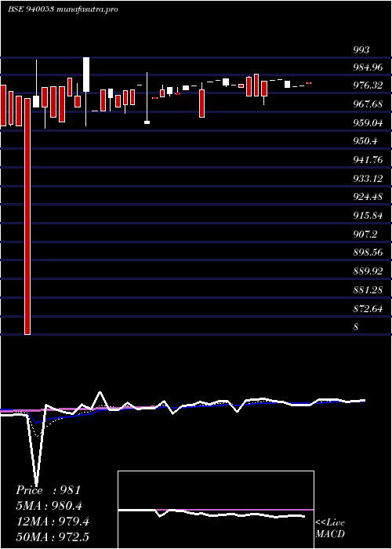Select the 993 price axis label
The width and height of the screenshot is (392, 549).
point(361,49)
